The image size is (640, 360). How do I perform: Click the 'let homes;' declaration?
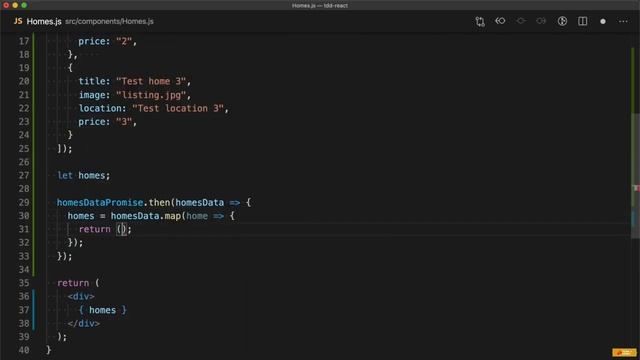[x=84, y=176]
